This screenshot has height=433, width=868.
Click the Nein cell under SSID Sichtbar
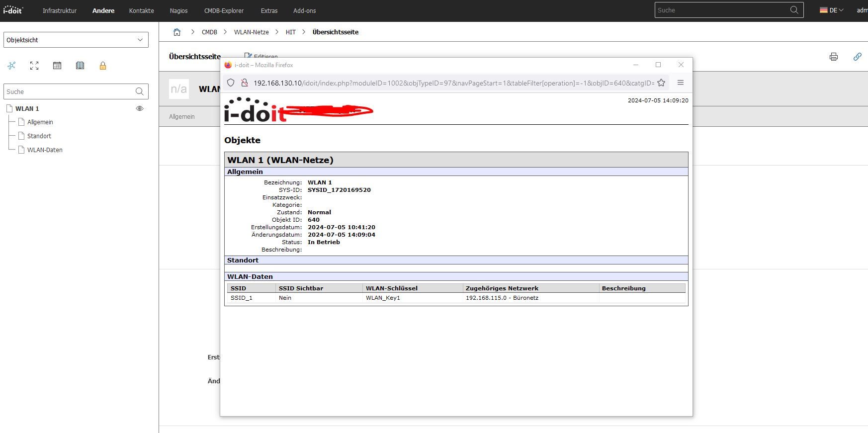tap(285, 298)
